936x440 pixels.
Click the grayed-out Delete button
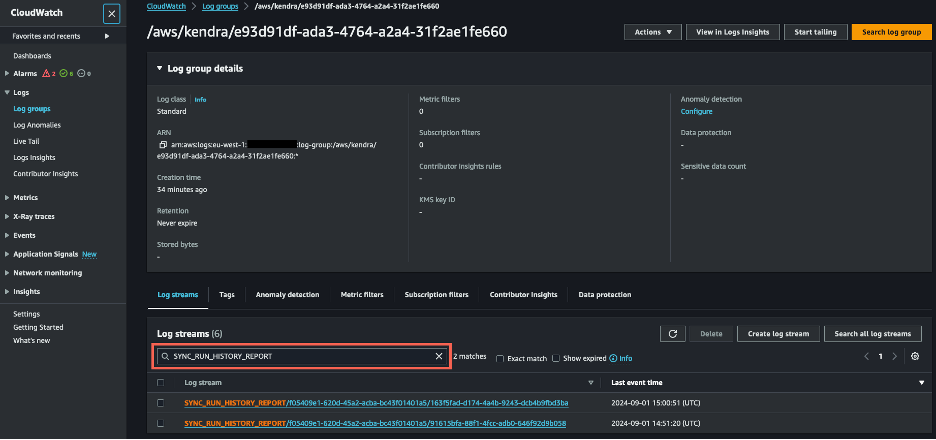(x=711, y=334)
